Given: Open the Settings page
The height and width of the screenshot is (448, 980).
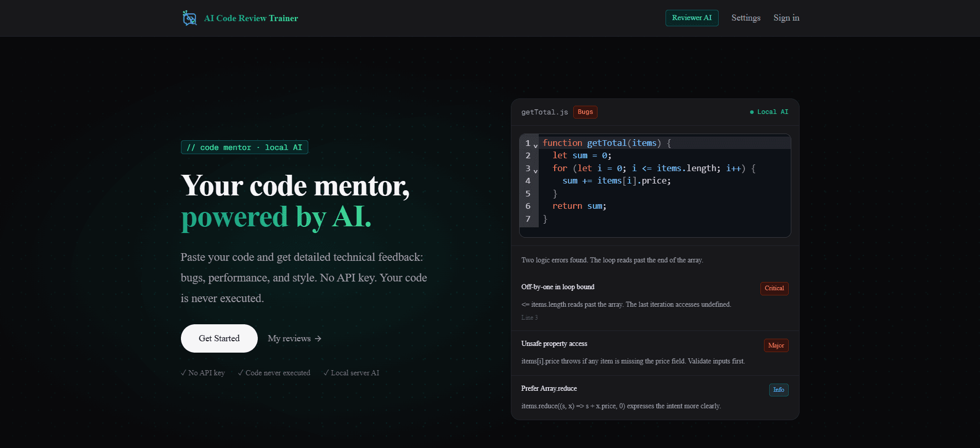Looking at the screenshot, I should pyautogui.click(x=745, y=18).
